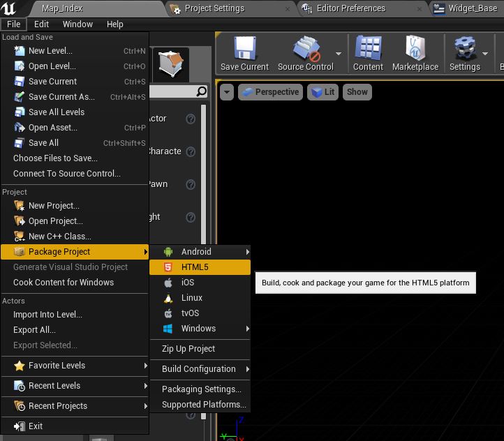504x441 pixels.
Task: Click Perspective viewport button
Action: pyautogui.click(x=270, y=92)
